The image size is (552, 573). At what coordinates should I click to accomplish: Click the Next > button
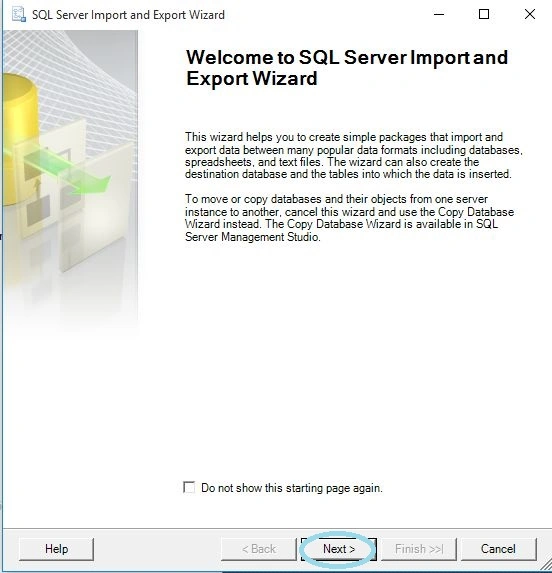pos(339,549)
